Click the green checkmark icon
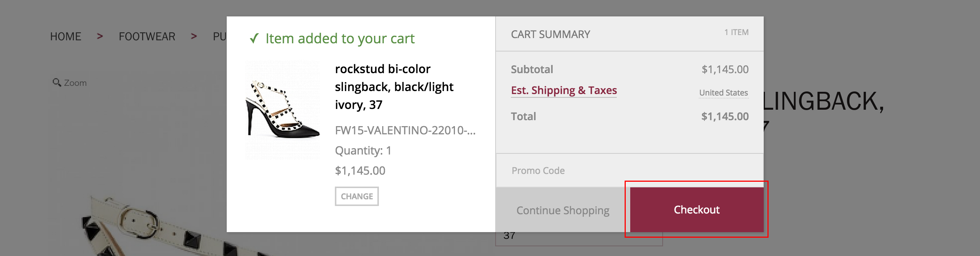 [254, 38]
